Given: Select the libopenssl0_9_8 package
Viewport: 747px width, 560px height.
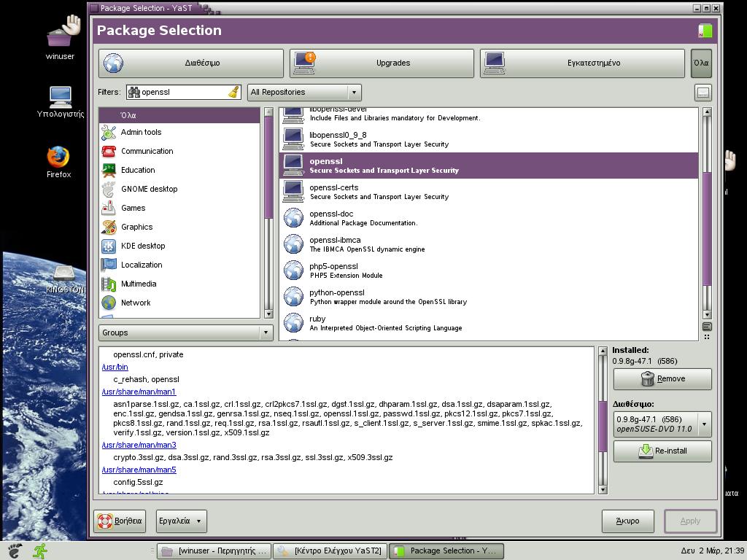Looking at the screenshot, I should (x=489, y=139).
